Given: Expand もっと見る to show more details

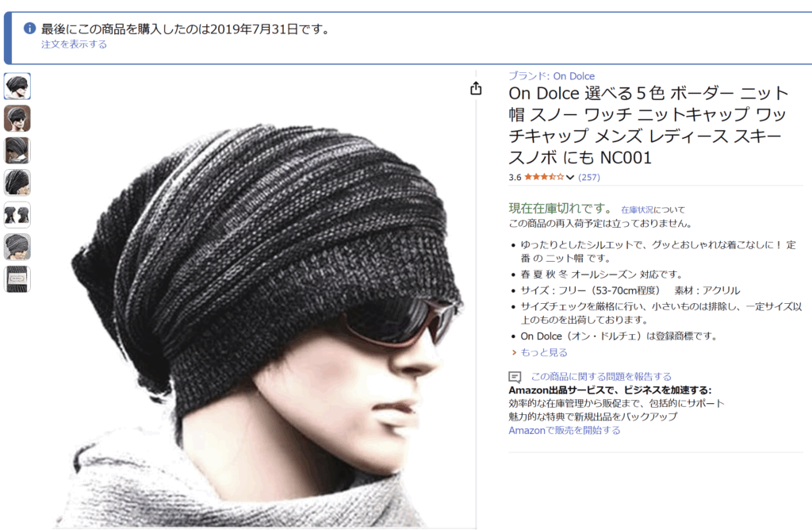Looking at the screenshot, I should [544, 352].
